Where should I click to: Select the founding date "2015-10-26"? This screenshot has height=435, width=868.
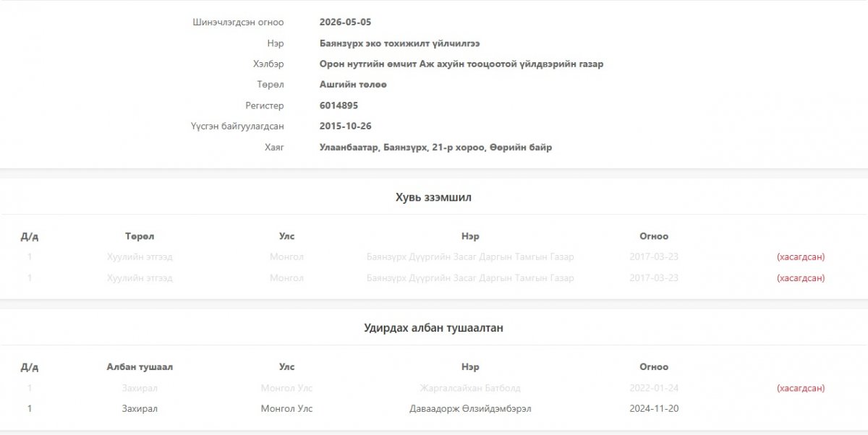point(345,126)
